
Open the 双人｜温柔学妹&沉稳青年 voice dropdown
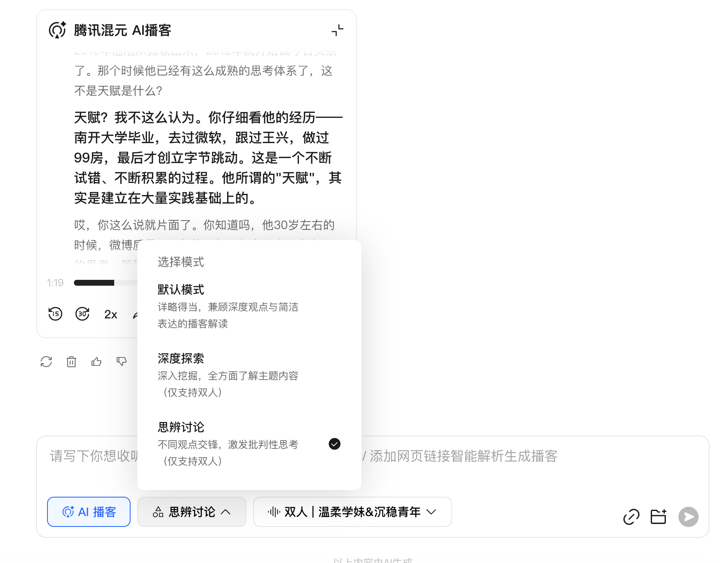pos(352,512)
